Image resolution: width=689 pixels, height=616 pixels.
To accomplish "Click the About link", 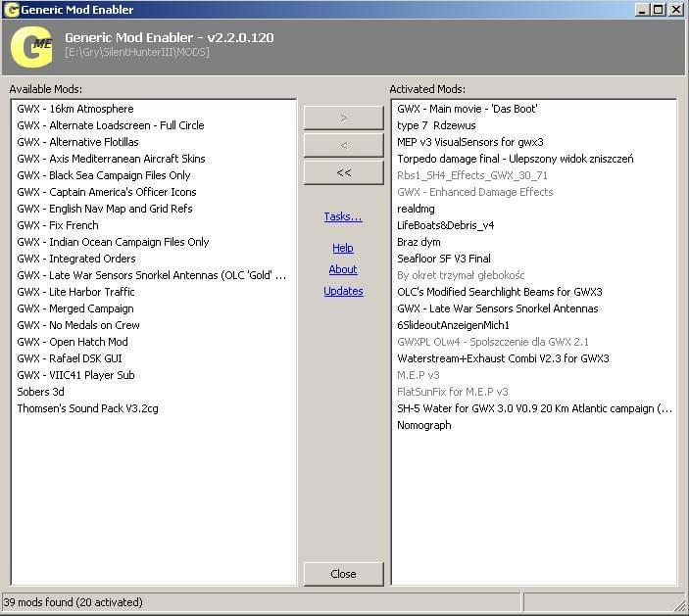I will 343,269.
